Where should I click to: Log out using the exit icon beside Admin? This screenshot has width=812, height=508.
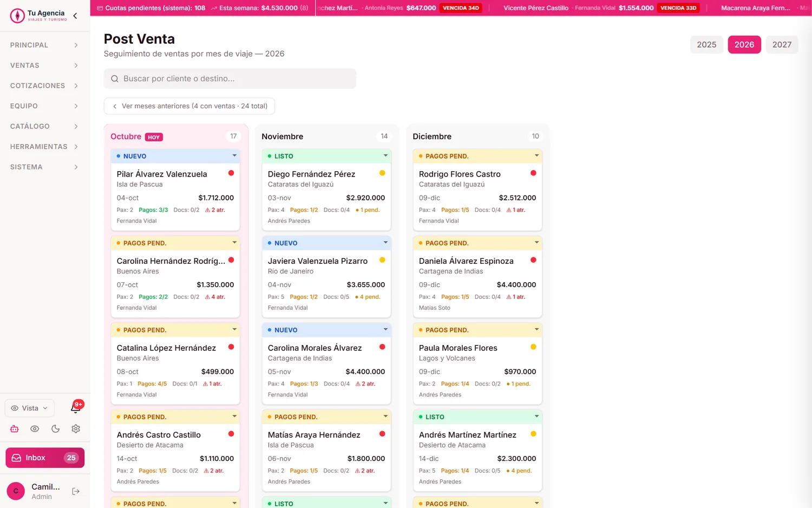tap(76, 491)
